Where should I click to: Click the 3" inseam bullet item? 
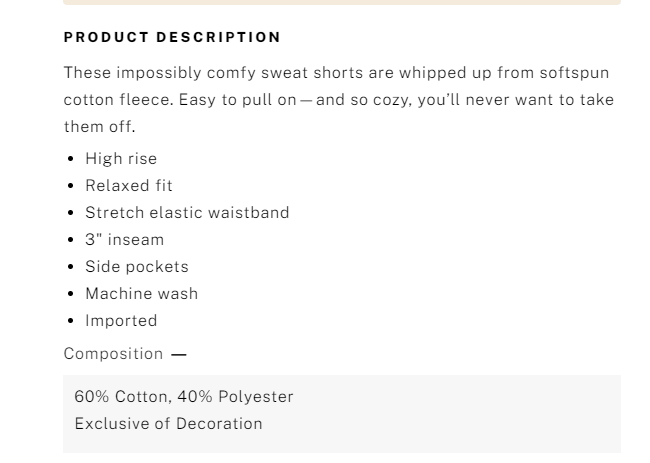[125, 240]
